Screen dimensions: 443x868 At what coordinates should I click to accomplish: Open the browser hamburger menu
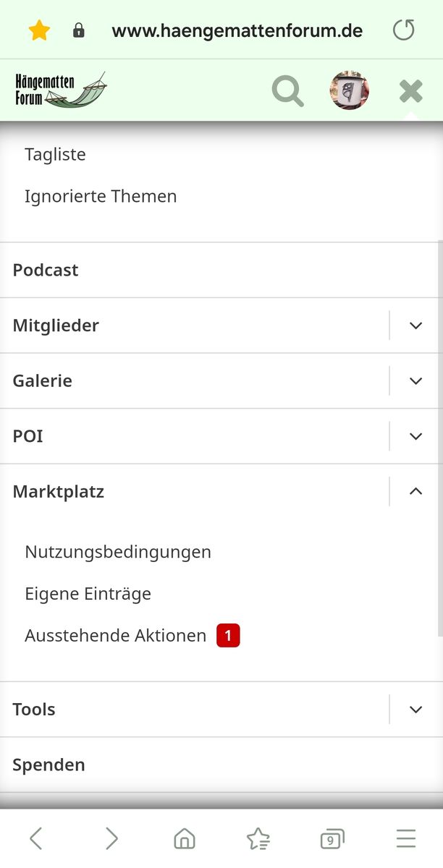click(x=406, y=838)
